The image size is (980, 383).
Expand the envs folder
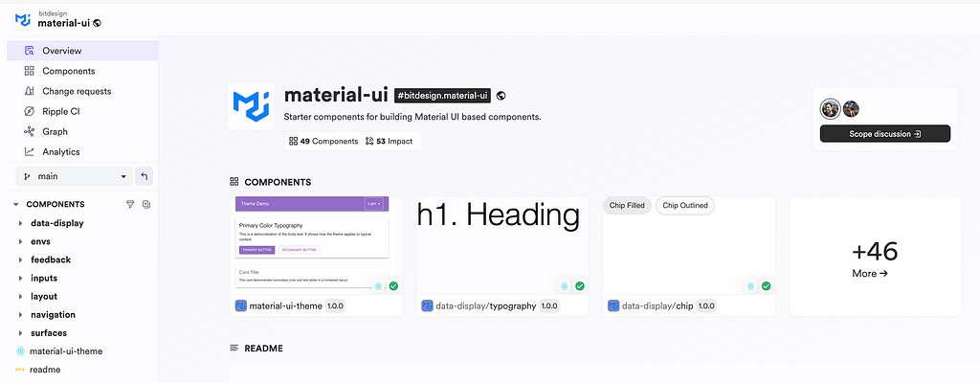pos(21,241)
